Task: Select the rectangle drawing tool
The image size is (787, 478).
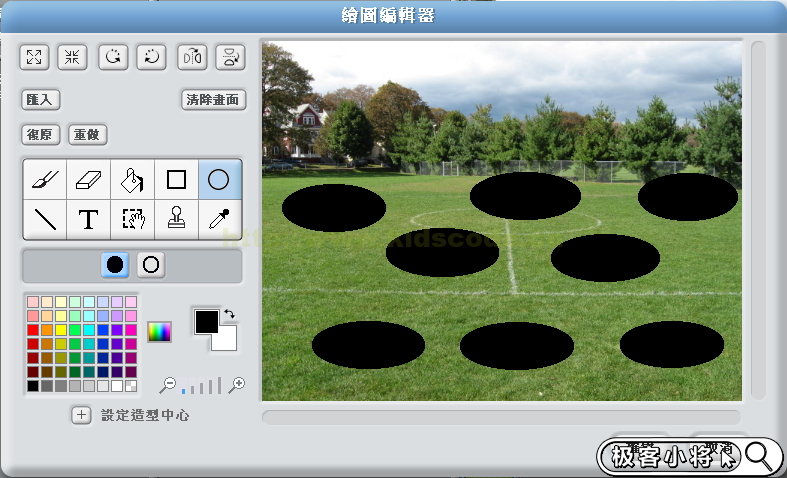Action: pos(176,180)
